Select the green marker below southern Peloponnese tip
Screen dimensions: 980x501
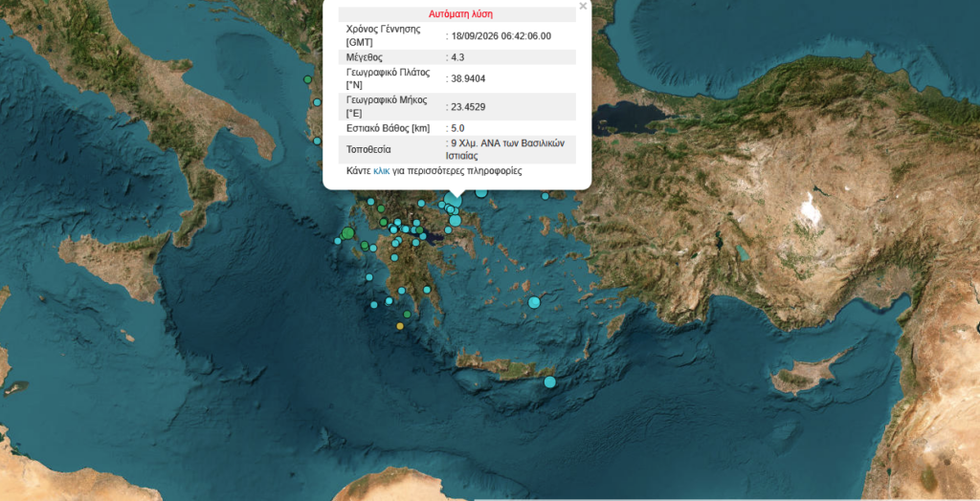click(x=408, y=315)
